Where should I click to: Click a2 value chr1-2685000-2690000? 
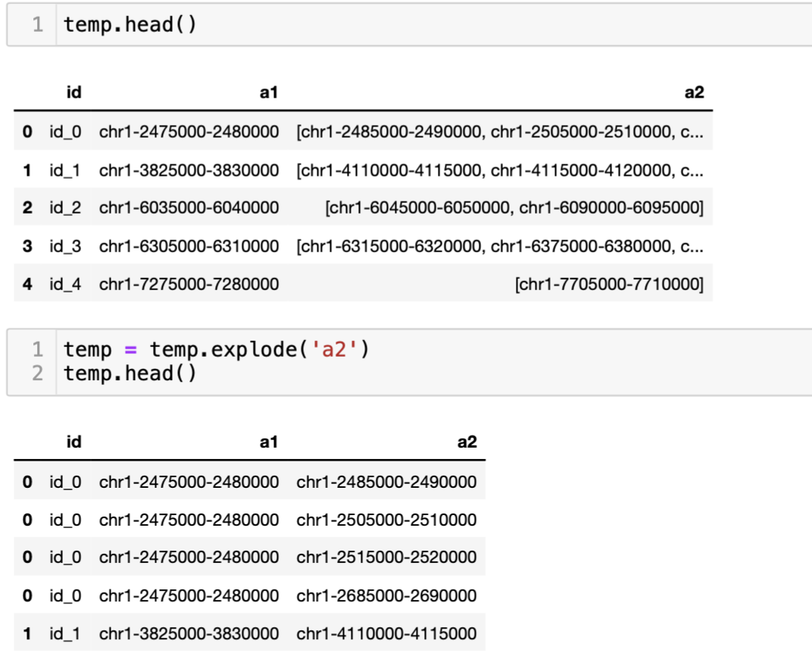pos(386,595)
